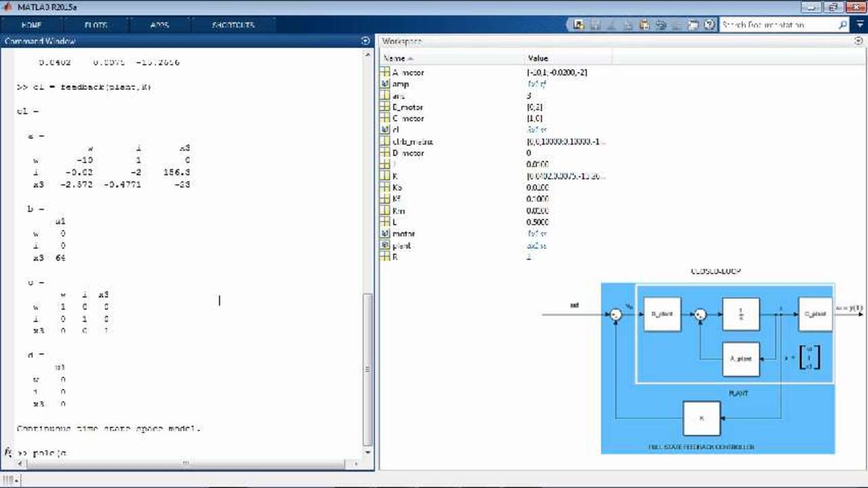The image size is (868, 488).
Task: Click the Paste clipboard icon in toolbar
Action: coord(644,25)
